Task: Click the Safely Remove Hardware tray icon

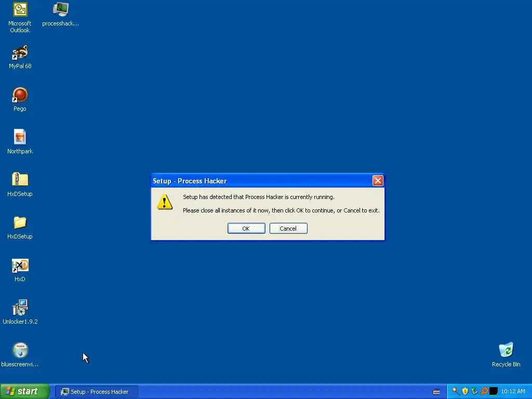Action: [x=475, y=391]
